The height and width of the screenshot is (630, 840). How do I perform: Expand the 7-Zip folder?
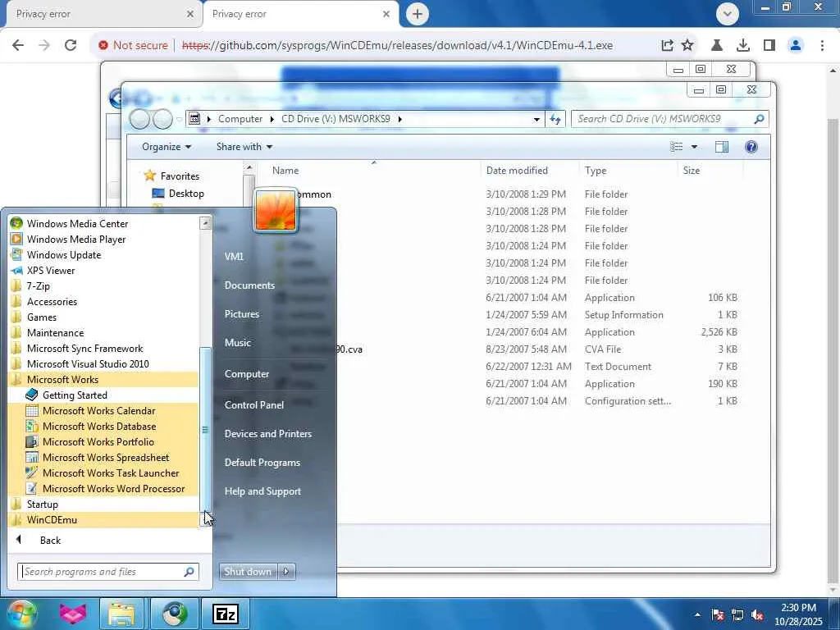(38, 285)
